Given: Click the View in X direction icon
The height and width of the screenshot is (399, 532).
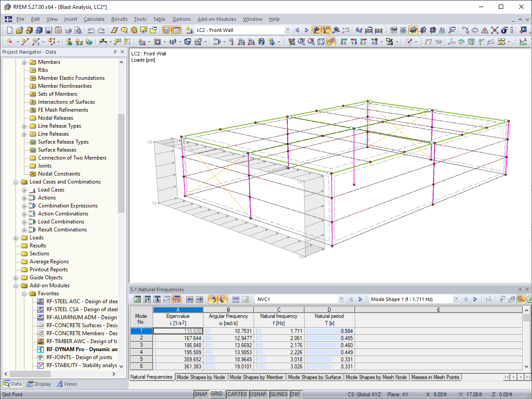Looking at the screenshot, I should 344,42.
